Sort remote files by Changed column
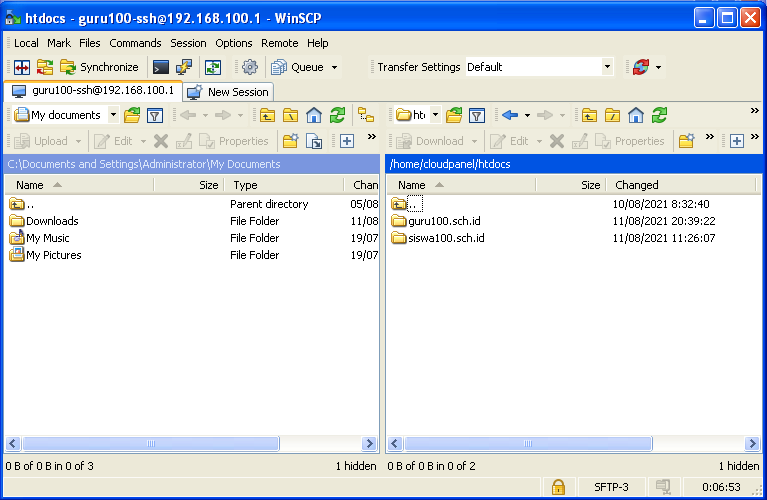Viewport: 767px width, 500px height. point(637,185)
